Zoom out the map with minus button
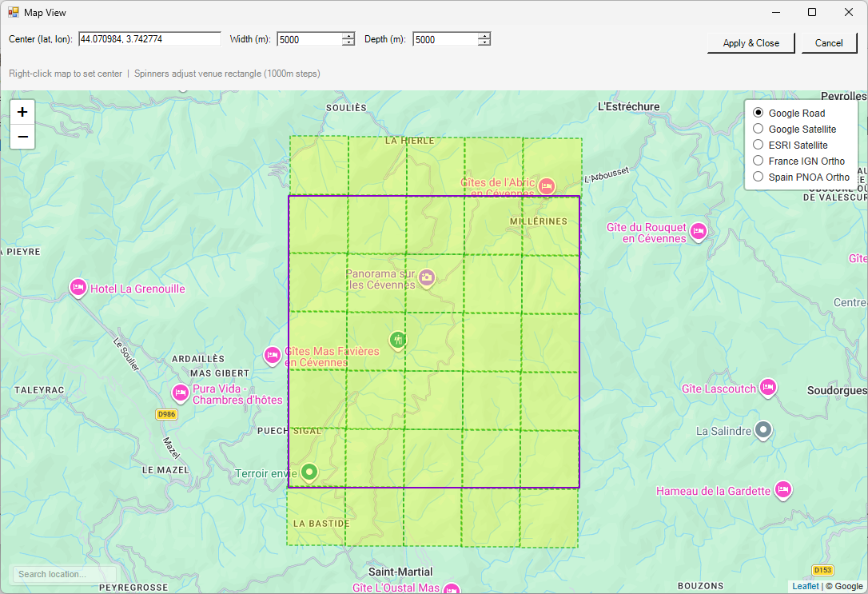868x594 pixels. pyautogui.click(x=22, y=137)
